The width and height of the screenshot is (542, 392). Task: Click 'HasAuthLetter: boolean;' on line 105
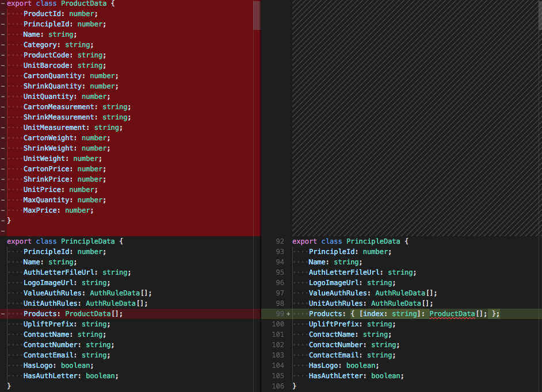[x=356, y=376]
